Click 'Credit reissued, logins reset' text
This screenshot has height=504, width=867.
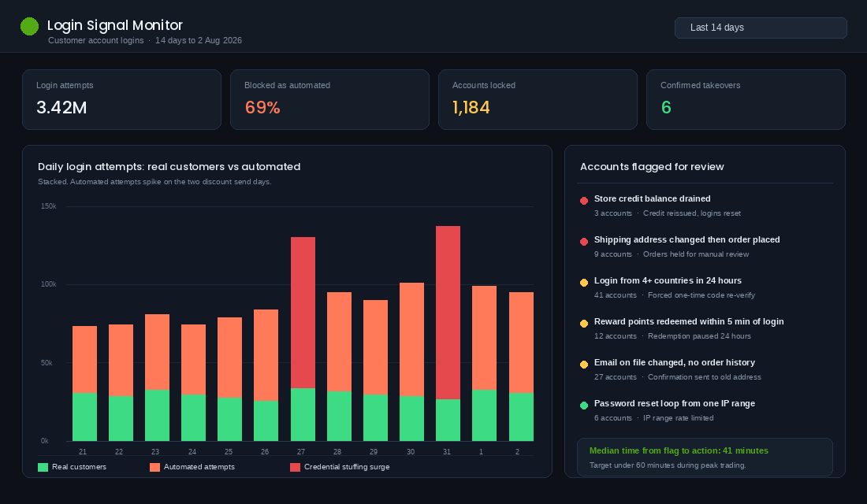point(692,213)
